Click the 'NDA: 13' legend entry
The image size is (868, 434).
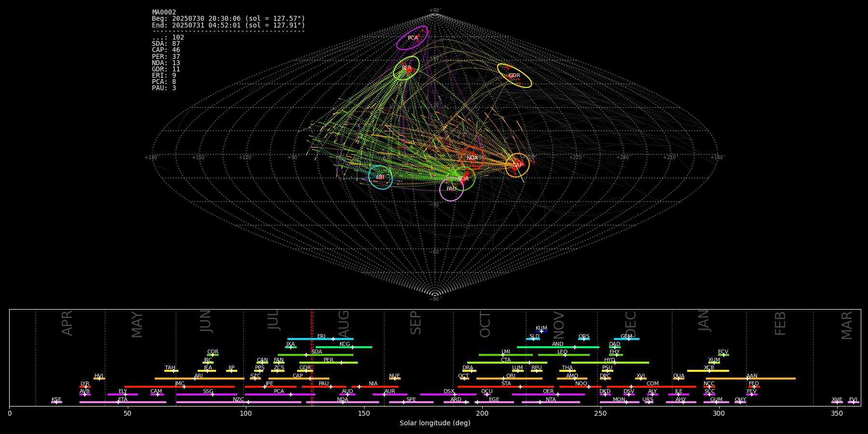click(x=166, y=63)
